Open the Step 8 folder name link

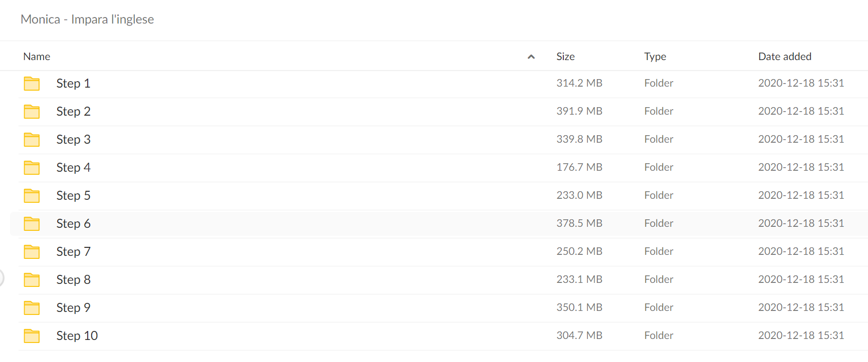[x=73, y=279]
